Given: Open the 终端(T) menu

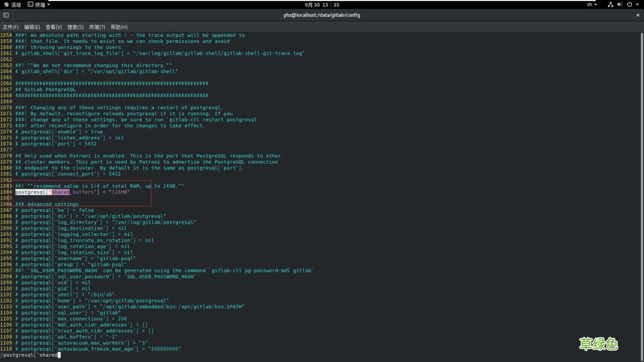Looking at the screenshot, I should coord(97,27).
